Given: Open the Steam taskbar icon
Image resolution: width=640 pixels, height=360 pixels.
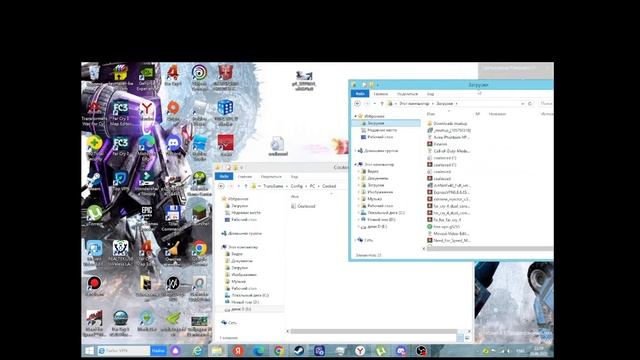Looking at the screenshot, I should (299, 351).
